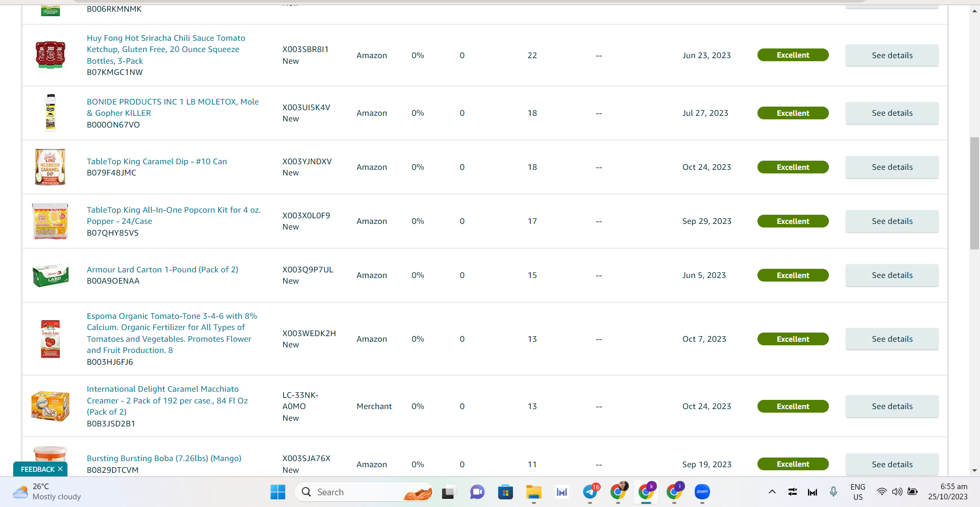
Task: Open International Delight Caramel Macchiato link
Action: [x=167, y=400]
